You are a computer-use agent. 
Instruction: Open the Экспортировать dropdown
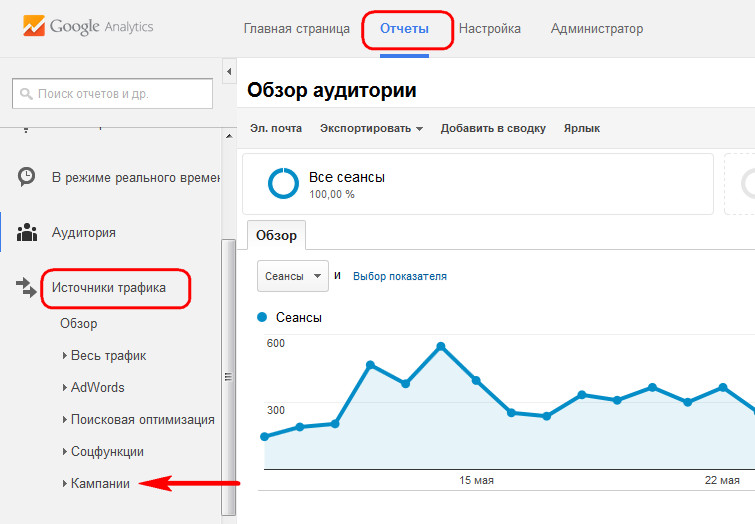coord(371,128)
